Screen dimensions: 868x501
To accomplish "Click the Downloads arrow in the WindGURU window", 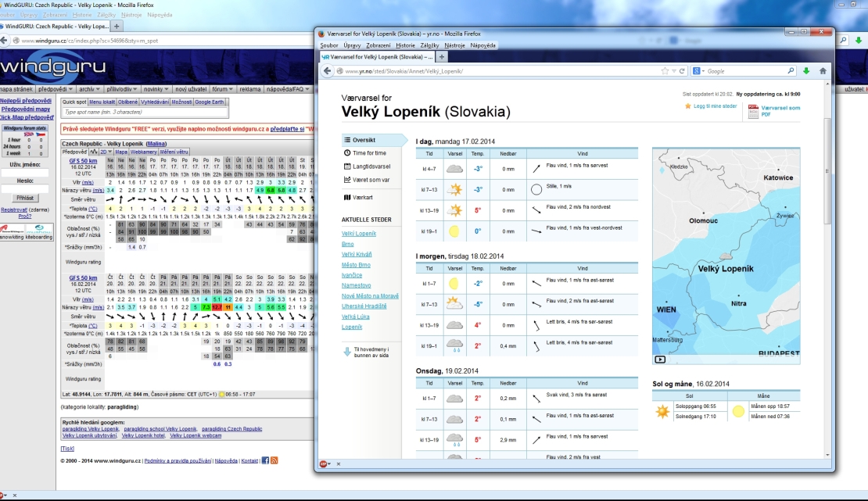I will (x=859, y=41).
